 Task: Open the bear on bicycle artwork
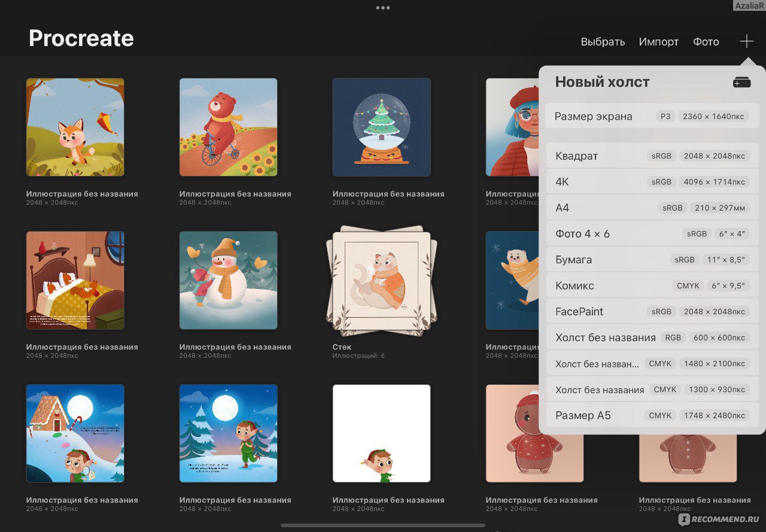[229, 127]
